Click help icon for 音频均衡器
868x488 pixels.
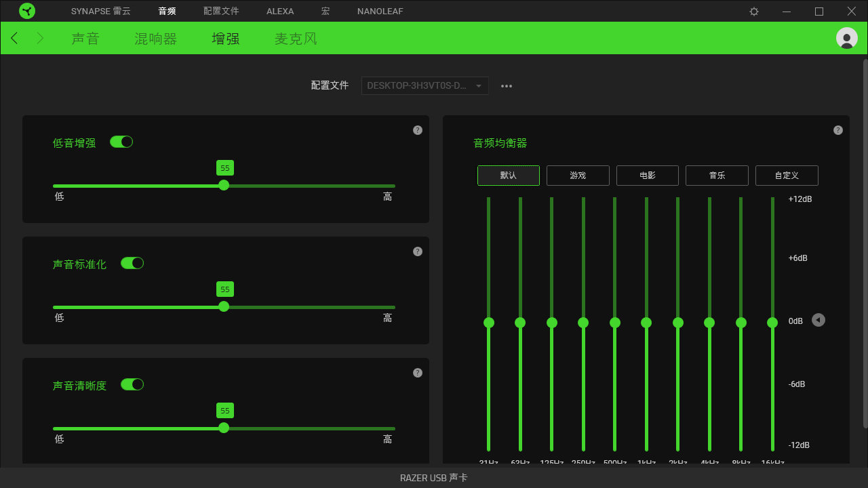pos(838,130)
